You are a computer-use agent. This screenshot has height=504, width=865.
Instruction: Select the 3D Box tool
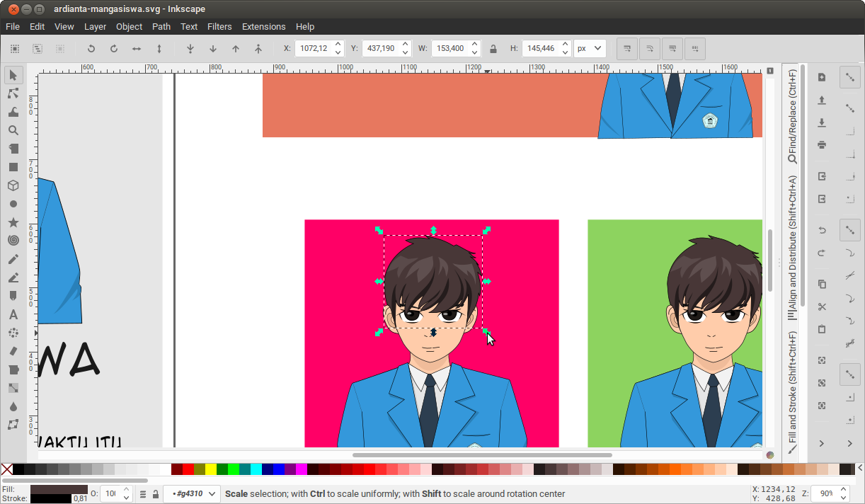[13, 185]
